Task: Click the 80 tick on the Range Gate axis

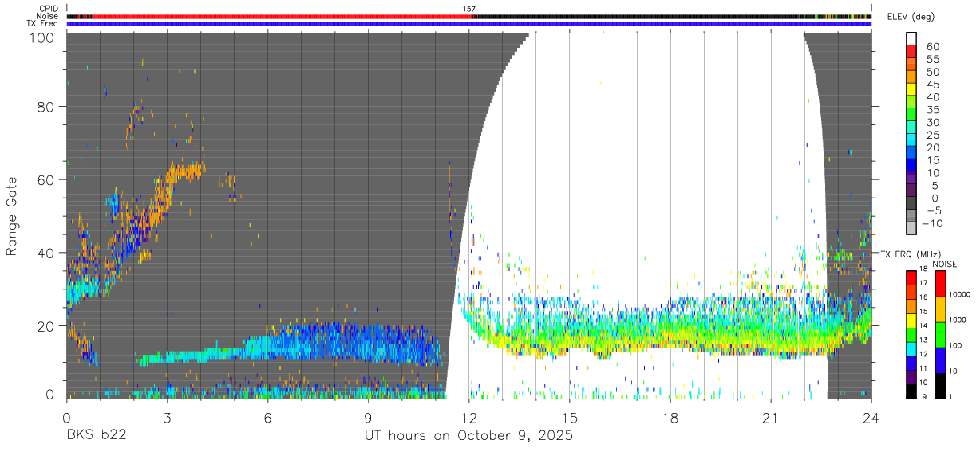Action: (x=47, y=106)
